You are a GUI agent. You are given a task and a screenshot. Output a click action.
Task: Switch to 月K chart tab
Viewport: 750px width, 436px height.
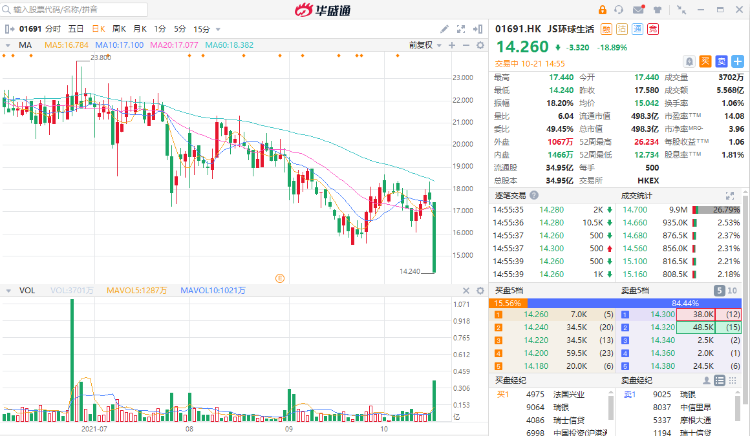140,29
